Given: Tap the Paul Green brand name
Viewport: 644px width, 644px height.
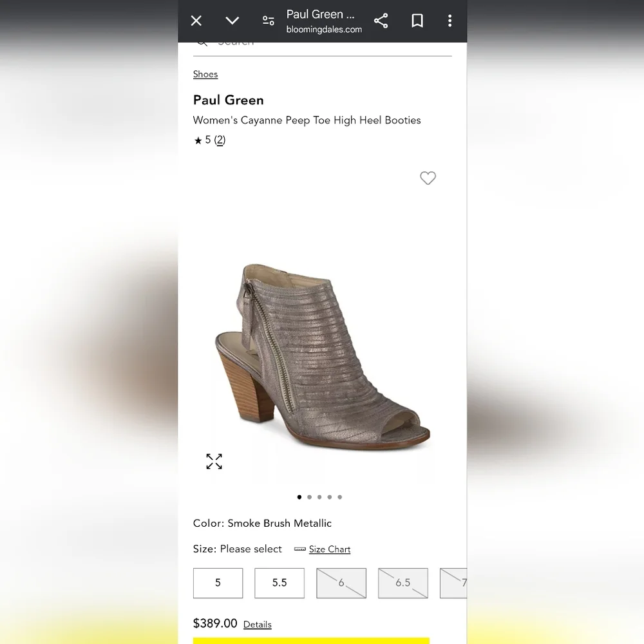Looking at the screenshot, I should [229, 100].
